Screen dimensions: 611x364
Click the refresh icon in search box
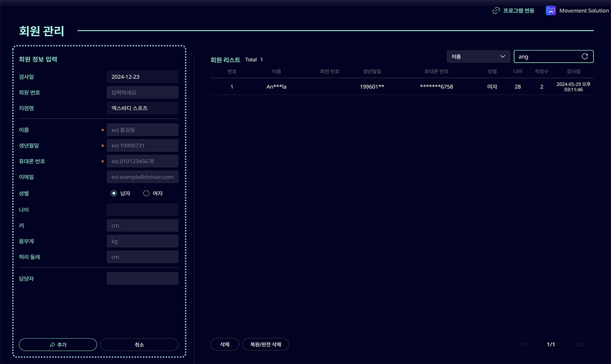(x=585, y=56)
